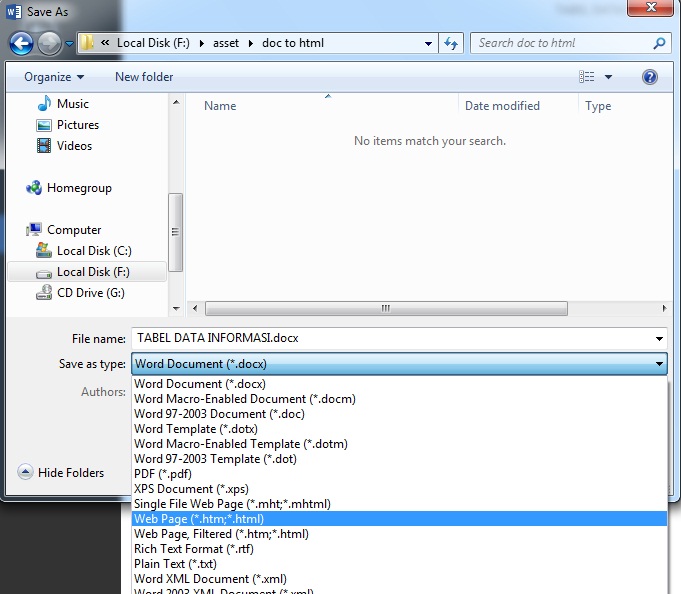Click file list scroll left arrow

click(195, 309)
